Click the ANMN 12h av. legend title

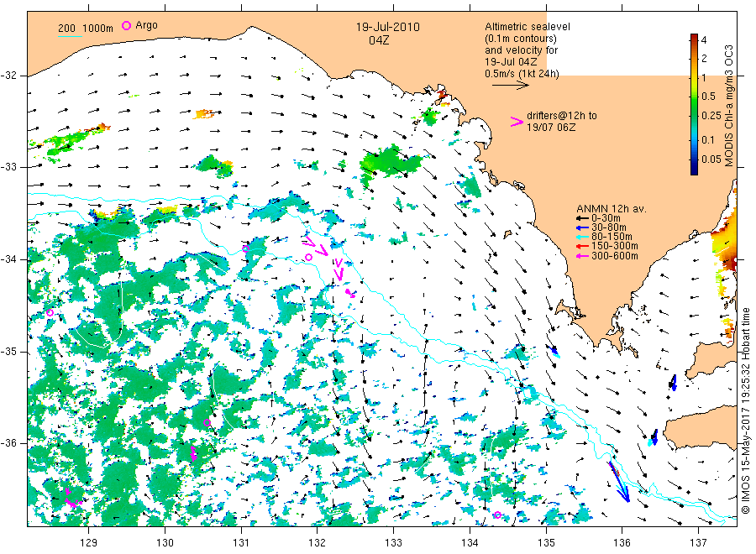click(x=612, y=209)
